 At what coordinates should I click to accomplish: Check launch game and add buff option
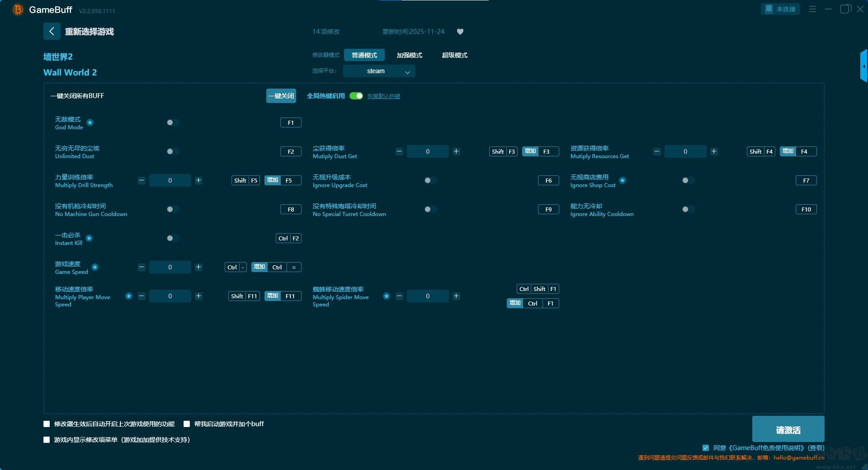(187, 424)
